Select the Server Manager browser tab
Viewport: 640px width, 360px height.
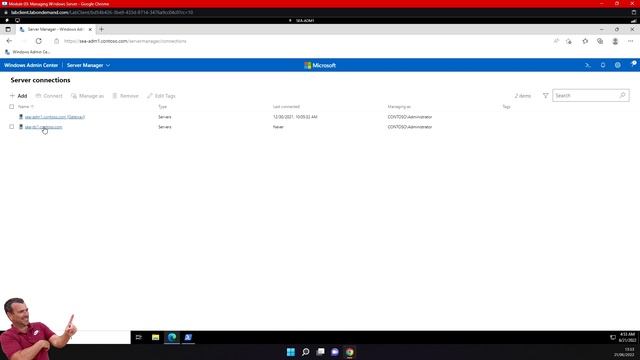pos(55,29)
